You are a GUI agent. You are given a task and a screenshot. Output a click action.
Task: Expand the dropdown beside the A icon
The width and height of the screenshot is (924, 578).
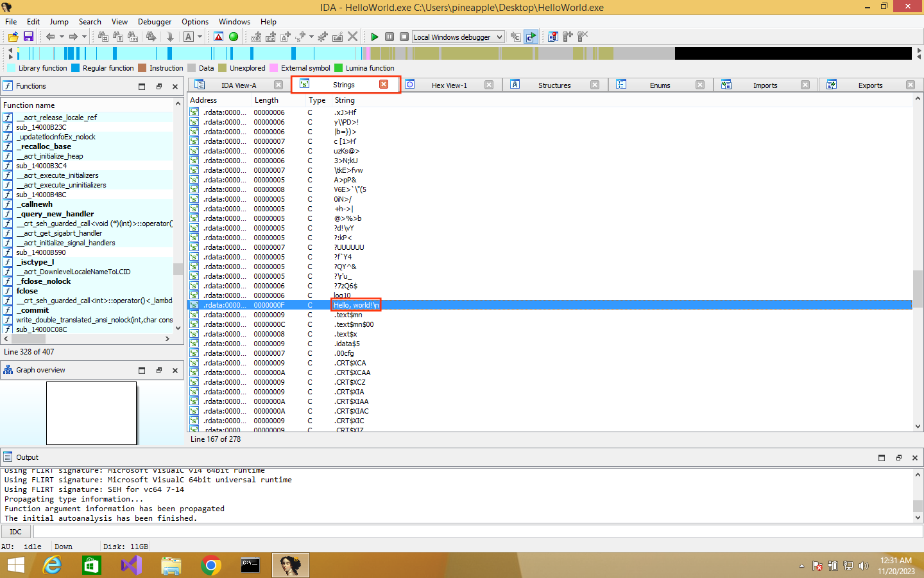200,37
